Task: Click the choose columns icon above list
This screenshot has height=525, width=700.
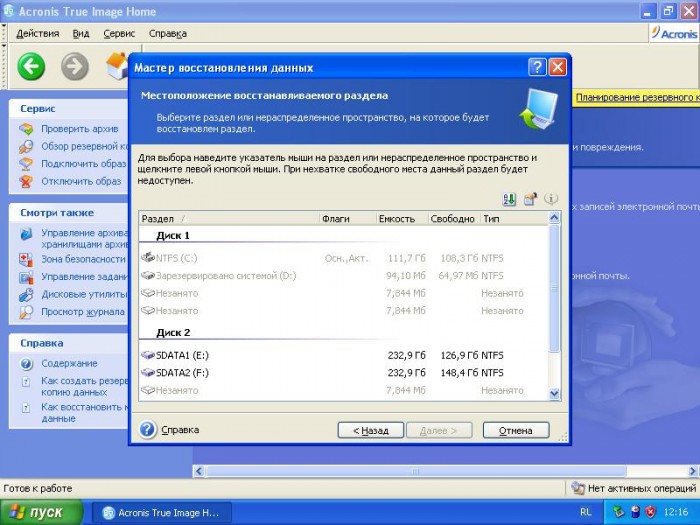Action: pos(530,199)
